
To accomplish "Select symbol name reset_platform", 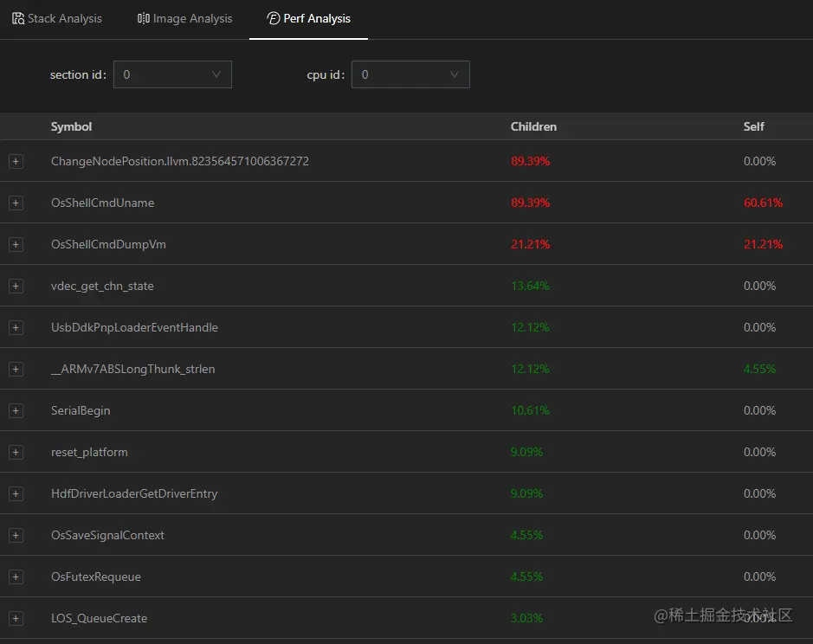I will coord(89,452).
